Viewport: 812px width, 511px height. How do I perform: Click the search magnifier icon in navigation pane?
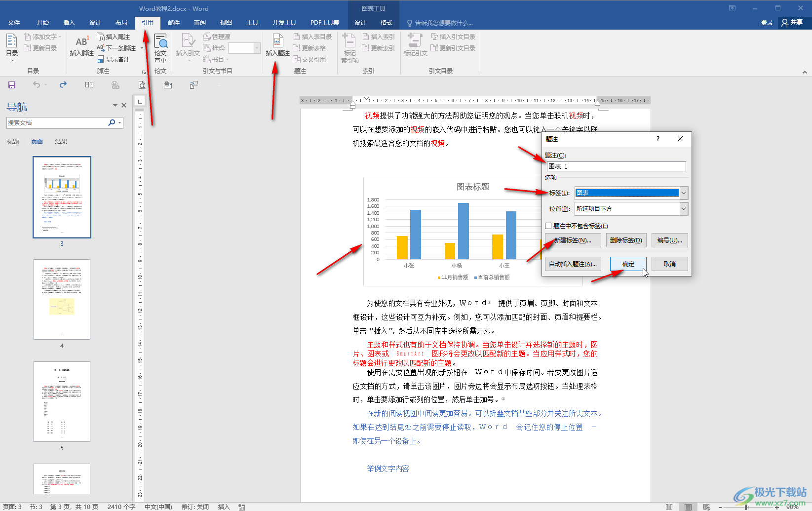(x=112, y=122)
